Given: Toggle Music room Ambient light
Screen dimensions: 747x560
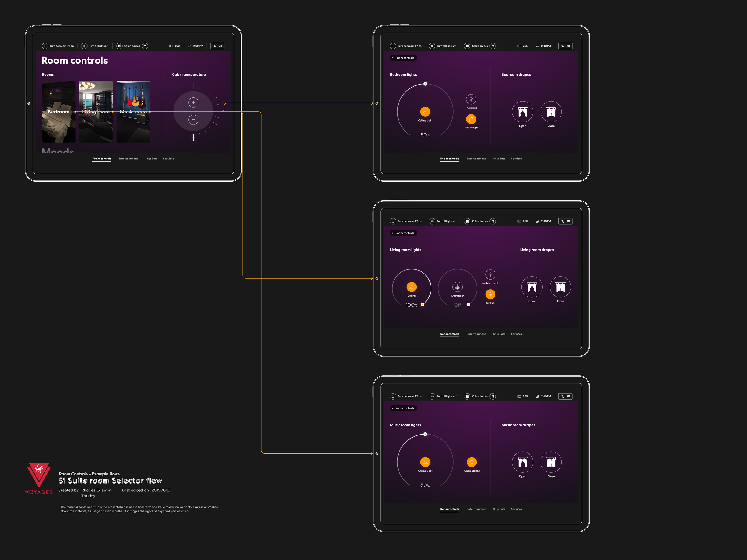Looking at the screenshot, I should pos(472,462).
